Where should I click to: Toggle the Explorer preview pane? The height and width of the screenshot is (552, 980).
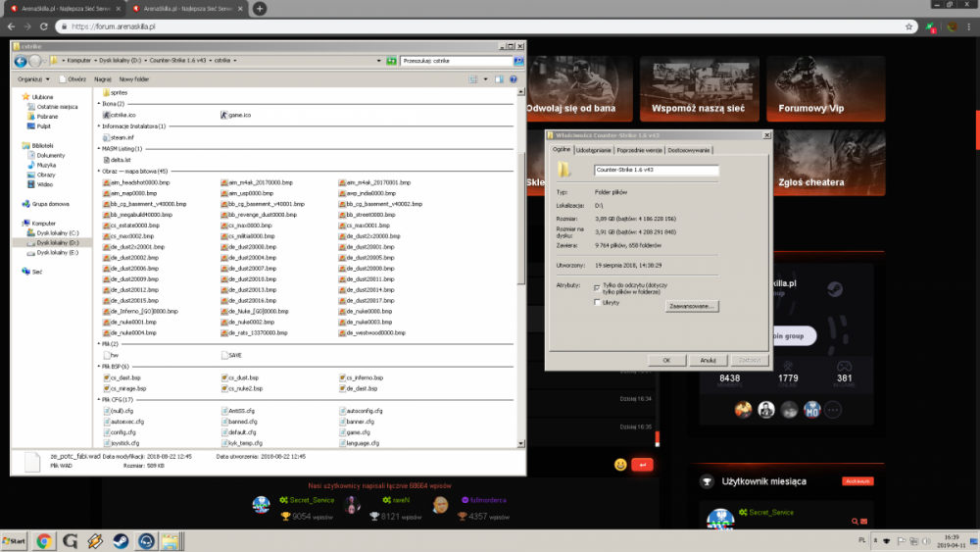499,79
